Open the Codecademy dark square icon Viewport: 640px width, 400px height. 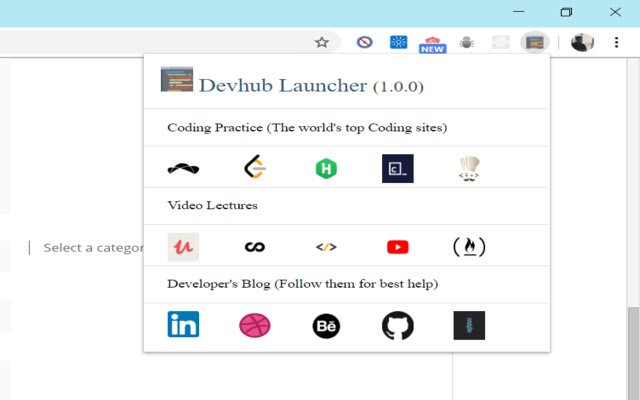click(398, 169)
